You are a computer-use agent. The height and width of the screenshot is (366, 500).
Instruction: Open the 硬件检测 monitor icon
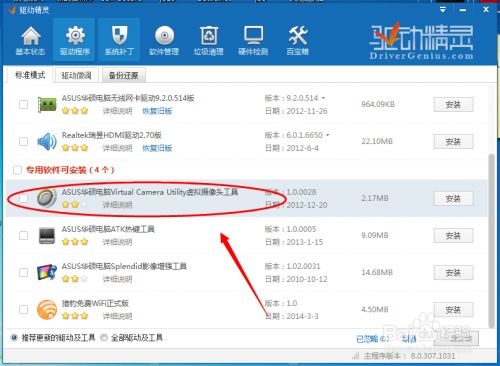click(253, 41)
